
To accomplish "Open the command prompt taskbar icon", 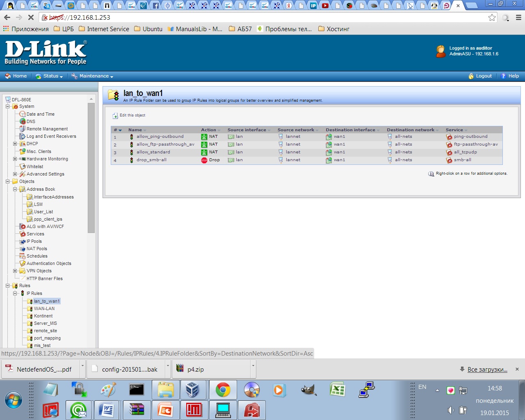I will point(137,390).
